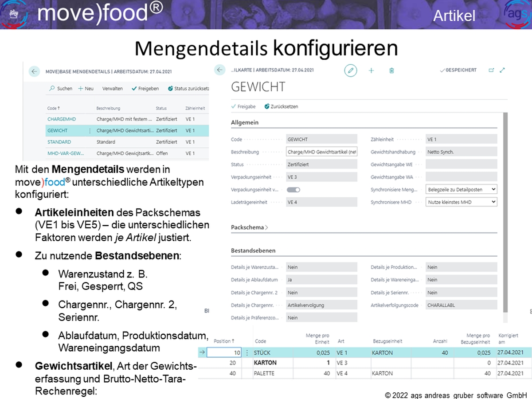Screen dimensions: 532x399
Task: Sort by Position column header
Action: point(224,341)
